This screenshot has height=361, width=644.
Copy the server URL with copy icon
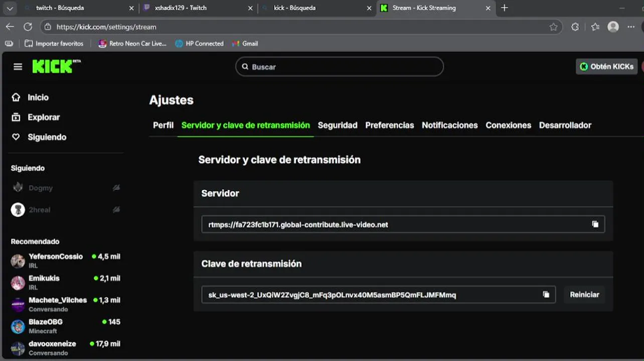coord(595,224)
